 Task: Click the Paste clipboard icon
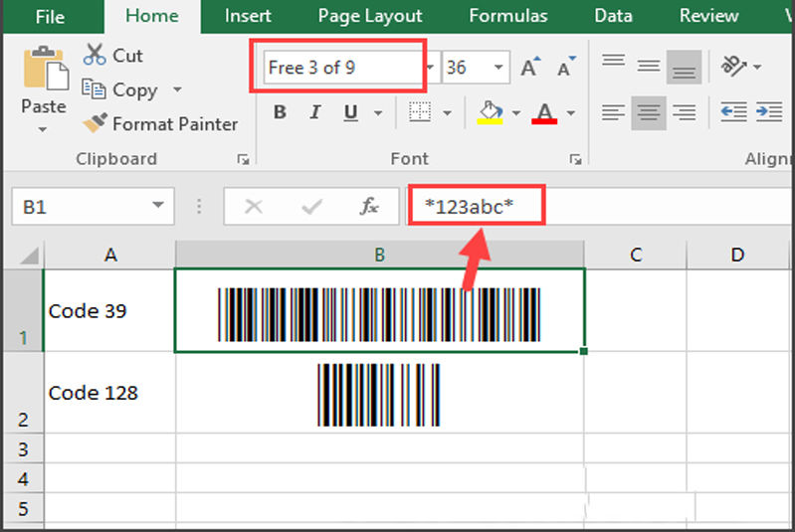[45, 69]
